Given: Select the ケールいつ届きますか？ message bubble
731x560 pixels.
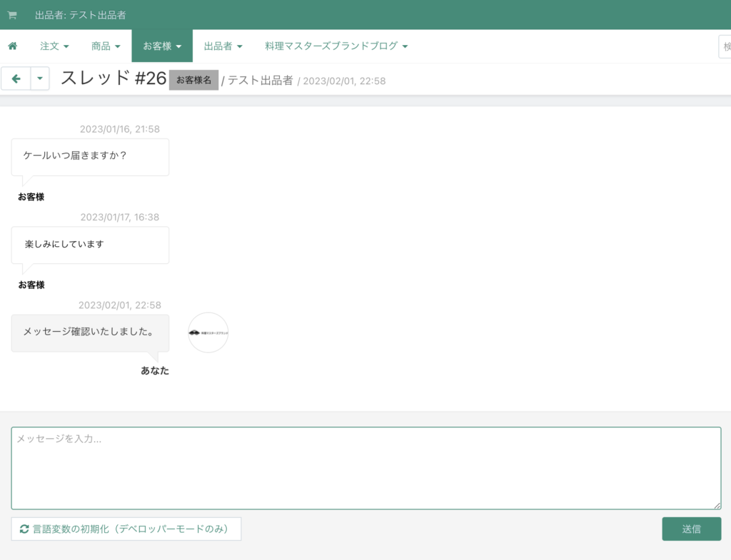Looking at the screenshot, I should (x=90, y=156).
